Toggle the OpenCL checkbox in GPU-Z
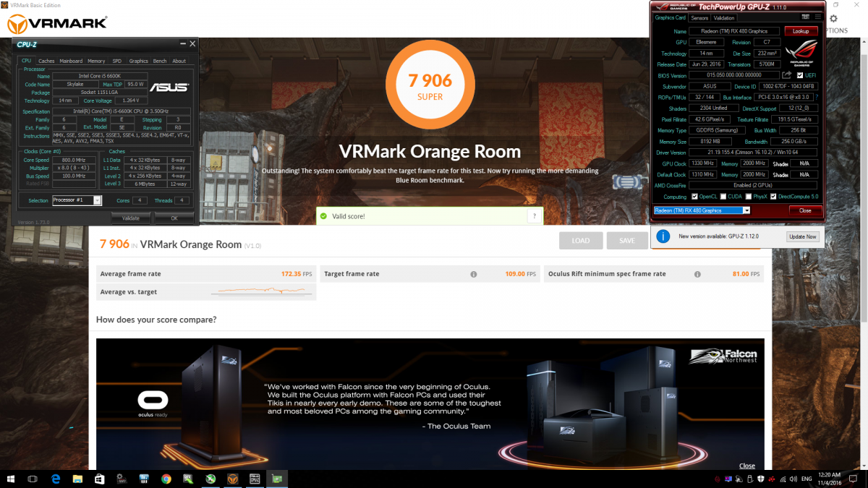 tap(694, 197)
